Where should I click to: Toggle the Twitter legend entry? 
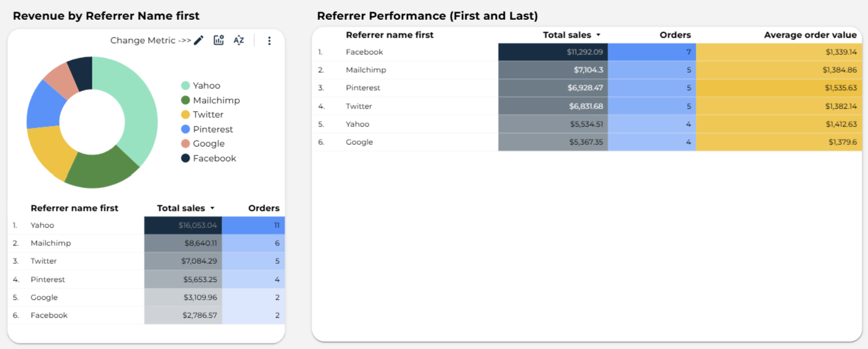coord(208,115)
